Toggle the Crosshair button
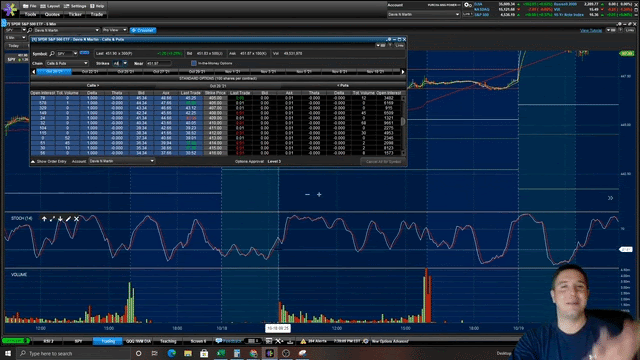 coord(143,30)
